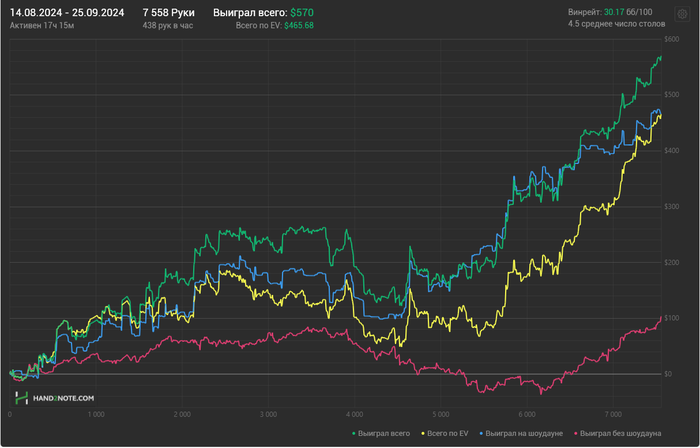Click the end of the green total-won line

coord(661,57)
